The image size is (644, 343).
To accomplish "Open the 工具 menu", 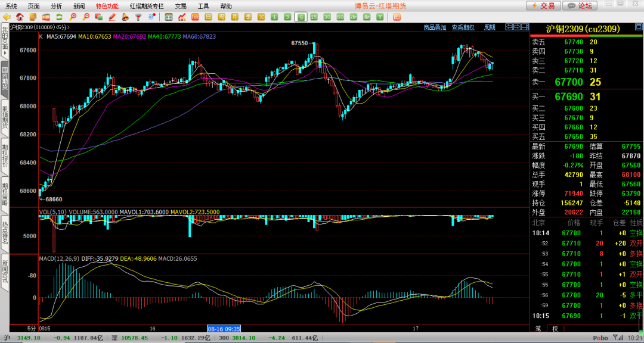I will click(x=203, y=6).
